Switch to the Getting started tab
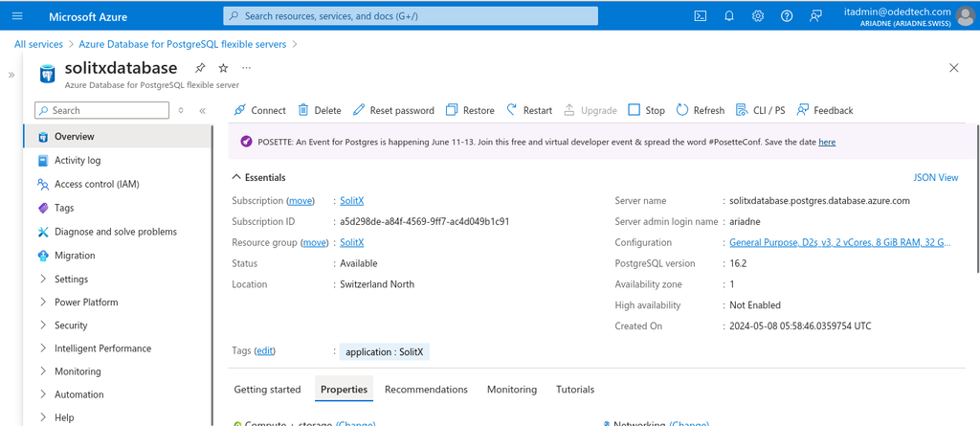 click(268, 389)
